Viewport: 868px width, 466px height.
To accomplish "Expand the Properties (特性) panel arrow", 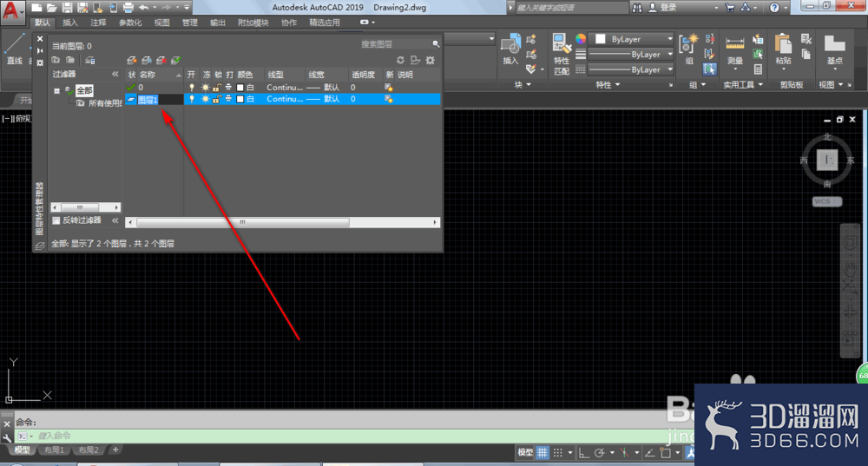I will [x=617, y=85].
